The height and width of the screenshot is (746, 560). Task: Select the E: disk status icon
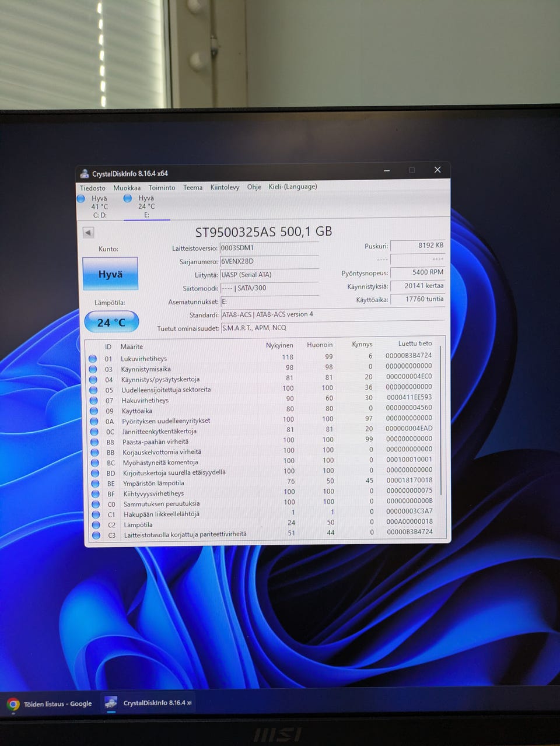128,199
